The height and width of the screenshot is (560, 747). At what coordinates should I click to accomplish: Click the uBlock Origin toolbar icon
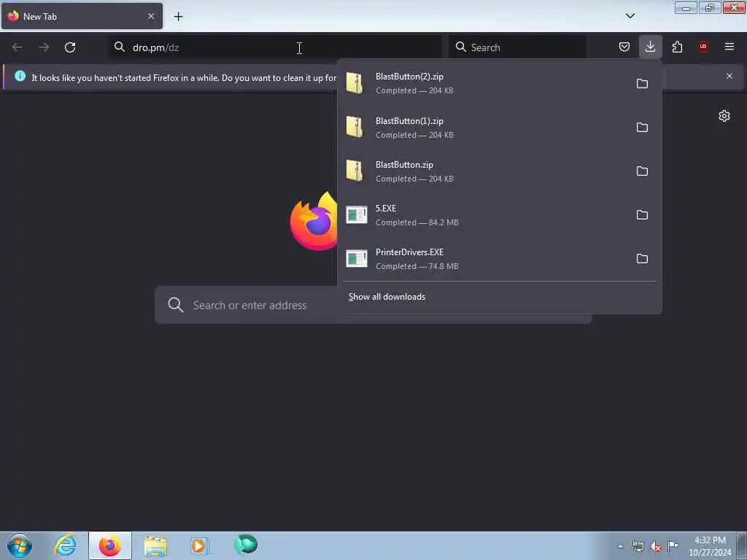pyautogui.click(x=703, y=47)
